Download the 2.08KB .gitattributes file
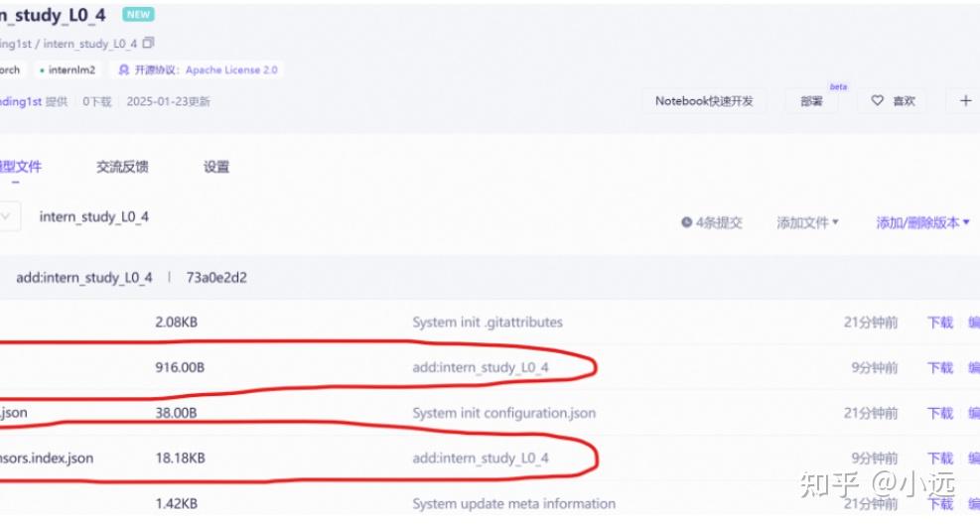Image resolution: width=980 pixels, height=525 pixels. tap(939, 323)
